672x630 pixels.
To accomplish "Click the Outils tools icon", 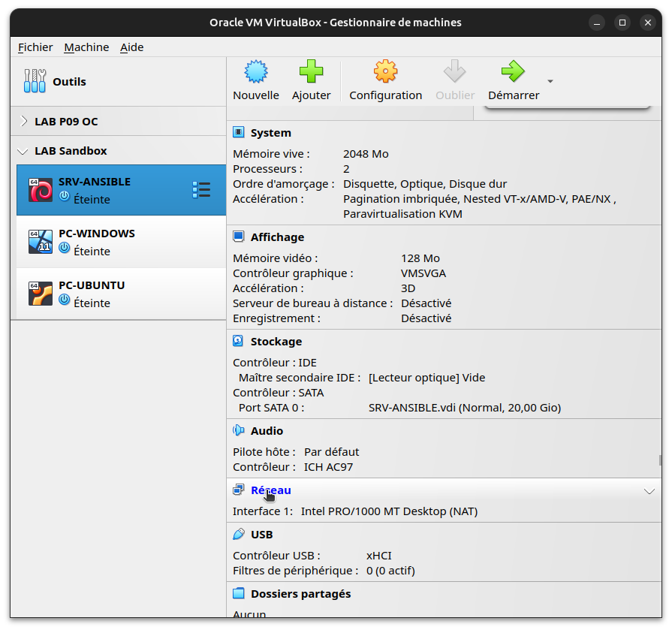I will pos(34,80).
